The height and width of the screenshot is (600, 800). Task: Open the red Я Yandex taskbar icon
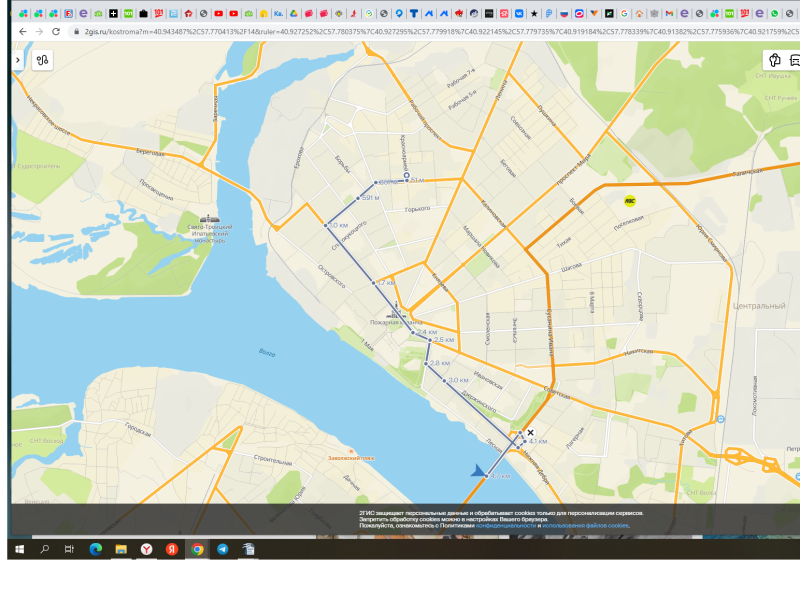[171, 549]
